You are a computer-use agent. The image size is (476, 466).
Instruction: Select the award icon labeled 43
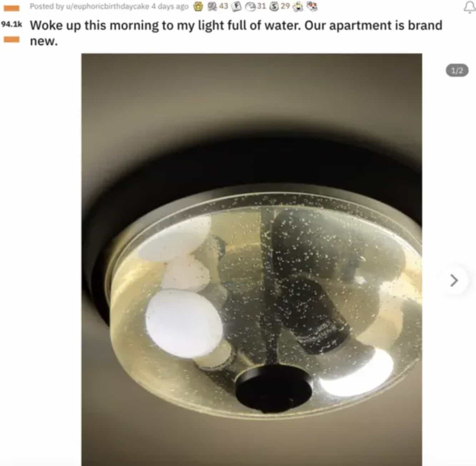[213, 7]
